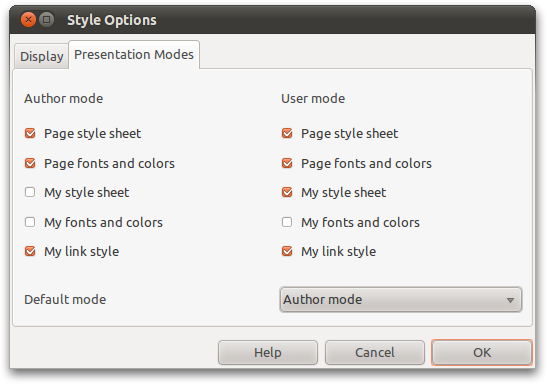Disable User mode My style sheet

(287, 192)
